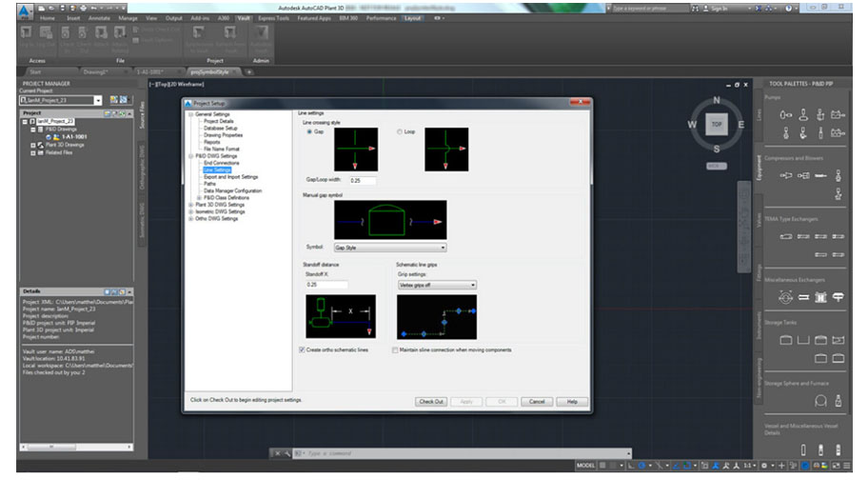Image resolution: width=868 pixels, height=499 pixels.
Task: Toggle ortho mode in status bar
Action: tap(631, 466)
